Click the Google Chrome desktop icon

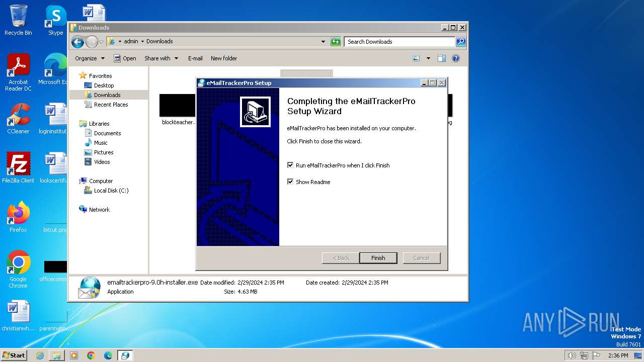point(18,269)
